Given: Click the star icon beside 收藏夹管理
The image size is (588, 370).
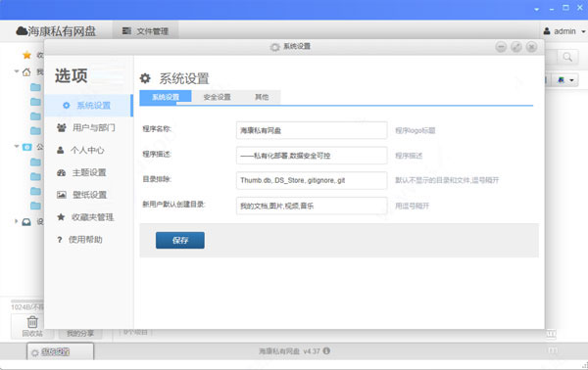Looking at the screenshot, I should [61, 217].
